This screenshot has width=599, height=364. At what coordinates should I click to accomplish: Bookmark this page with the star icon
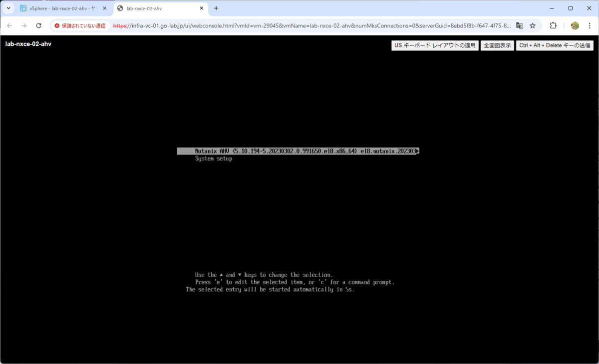(533, 25)
